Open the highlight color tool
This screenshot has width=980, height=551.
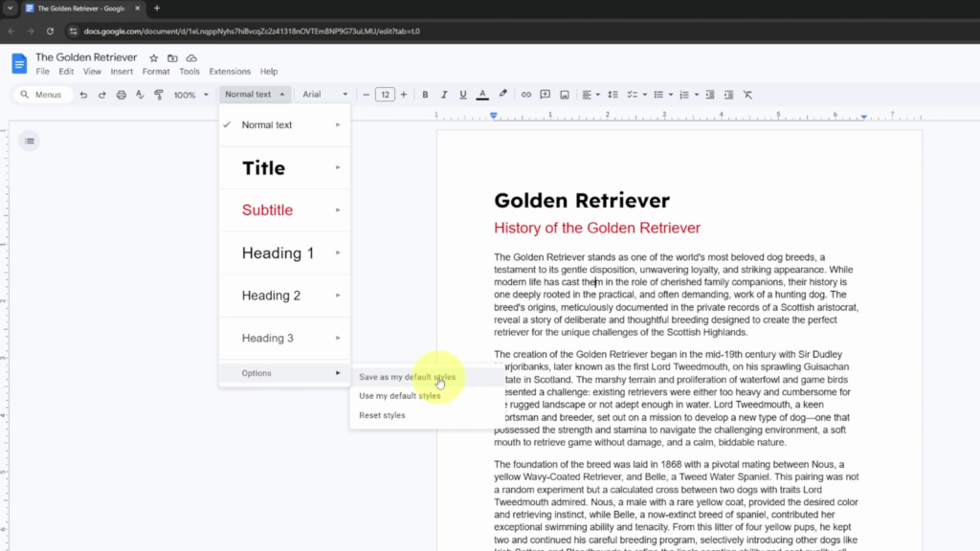pos(501,94)
